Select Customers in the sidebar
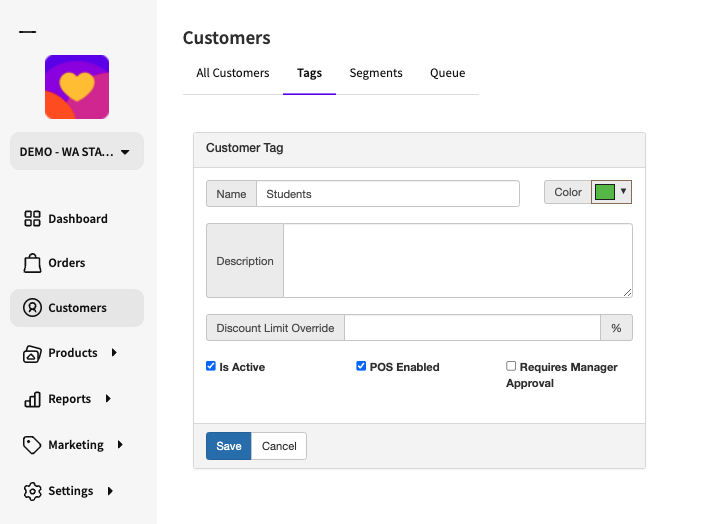705x524 pixels. [77, 308]
